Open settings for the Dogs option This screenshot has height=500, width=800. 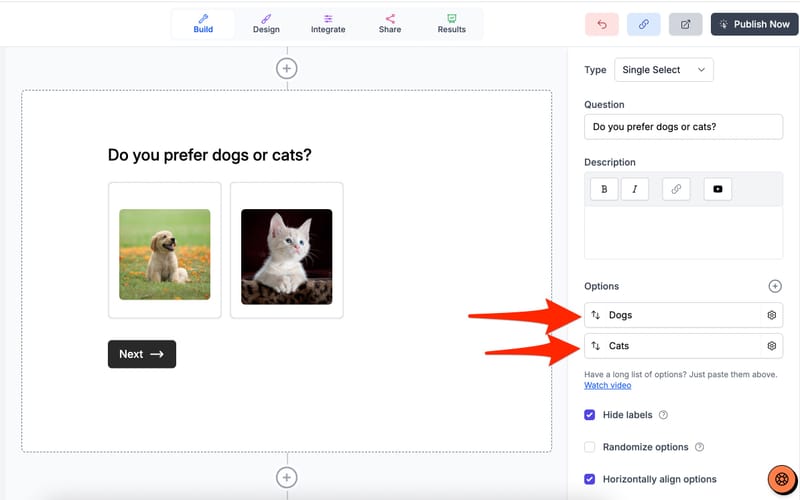[771, 315]
